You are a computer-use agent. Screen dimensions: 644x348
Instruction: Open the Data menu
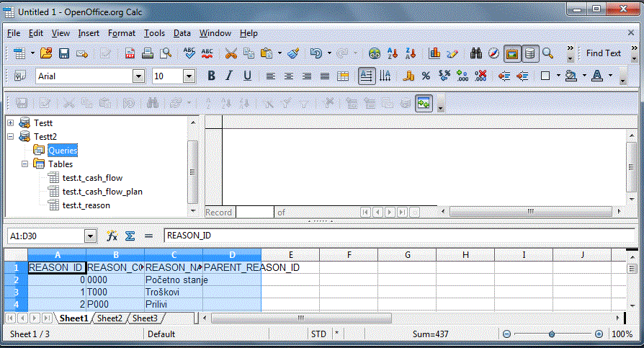tap(182, 33)
